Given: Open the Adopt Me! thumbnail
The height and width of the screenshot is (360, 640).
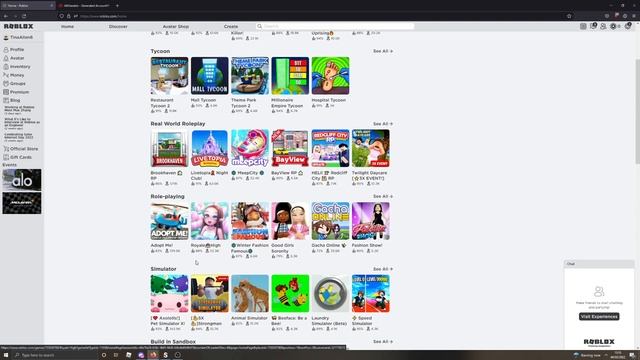Looking at the screenshot, I should point(169,221).
